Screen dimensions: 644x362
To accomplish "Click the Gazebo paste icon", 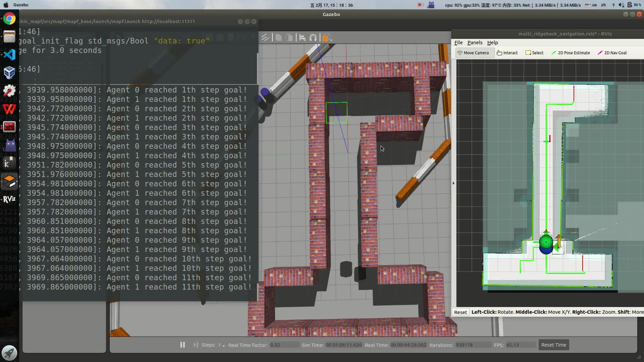I will [x=289, y=38].
